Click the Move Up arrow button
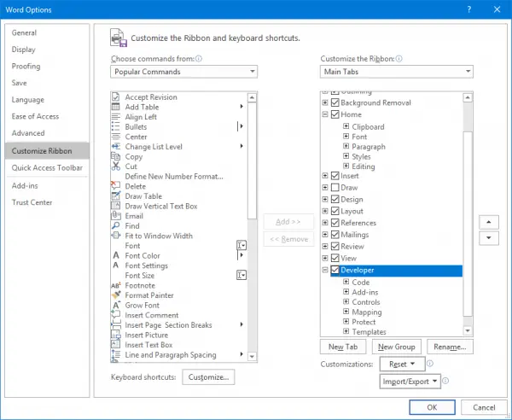The image size is (512, 420). coord(488,222)
